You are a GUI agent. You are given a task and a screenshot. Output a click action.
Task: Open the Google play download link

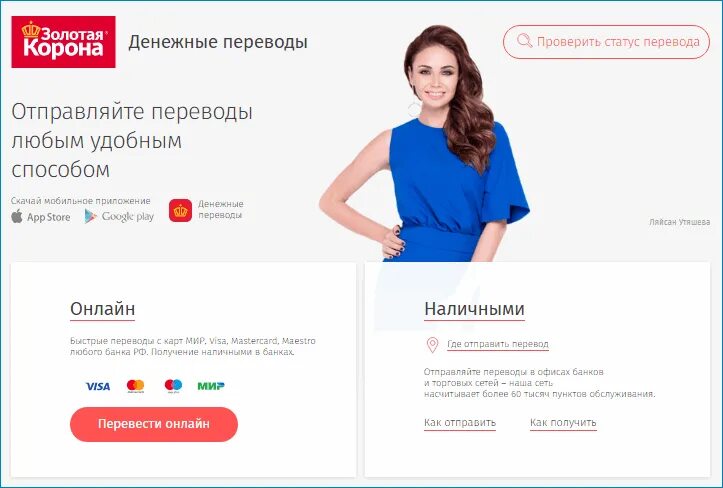(119, 216)
